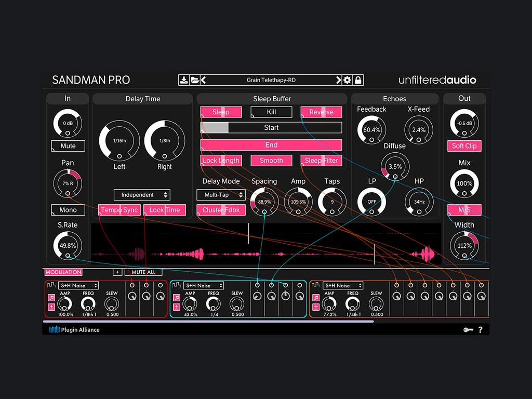Click the first output jack of the cyan modulator
Image resolution: width=532 pixels, height=399 pixels.
[257, 285]
